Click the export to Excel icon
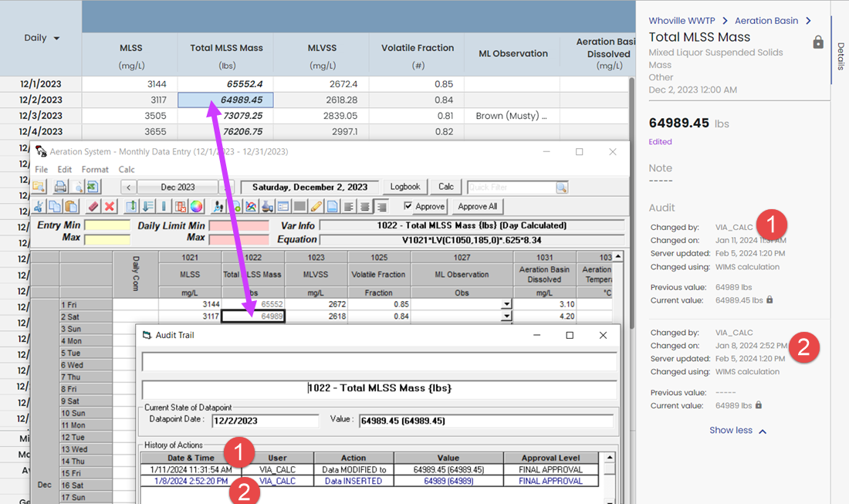Image resolution: width=849 pixels, height=504 pixels. (x=93, y=187)
